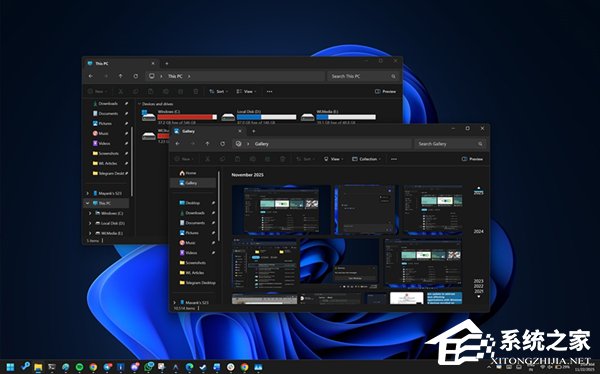Screen dimensions: 600x374
Task: Open Screenshots folder in the Gallery window sidebar
Action: pyautogui.click(x=192, y=263)
